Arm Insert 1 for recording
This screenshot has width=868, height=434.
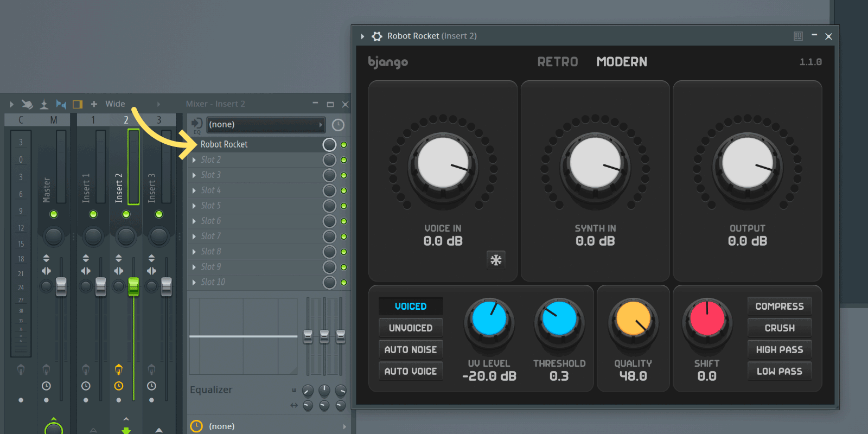[x=86, y=369]
